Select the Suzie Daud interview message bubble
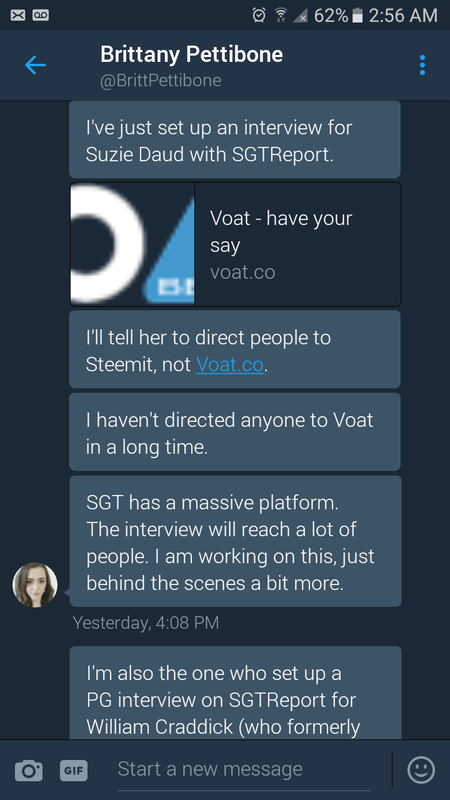The width and height of the screenshot is (450, 800). pos(235,139)
